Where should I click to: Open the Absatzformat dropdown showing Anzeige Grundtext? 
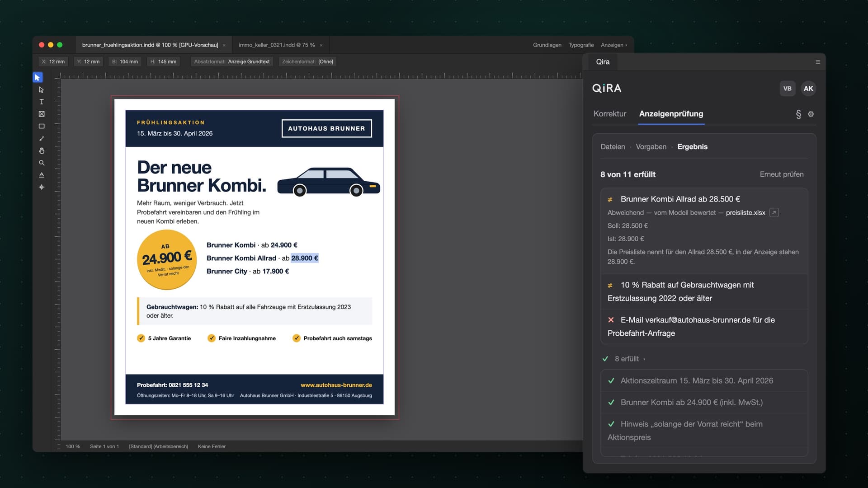pos(232,62)
